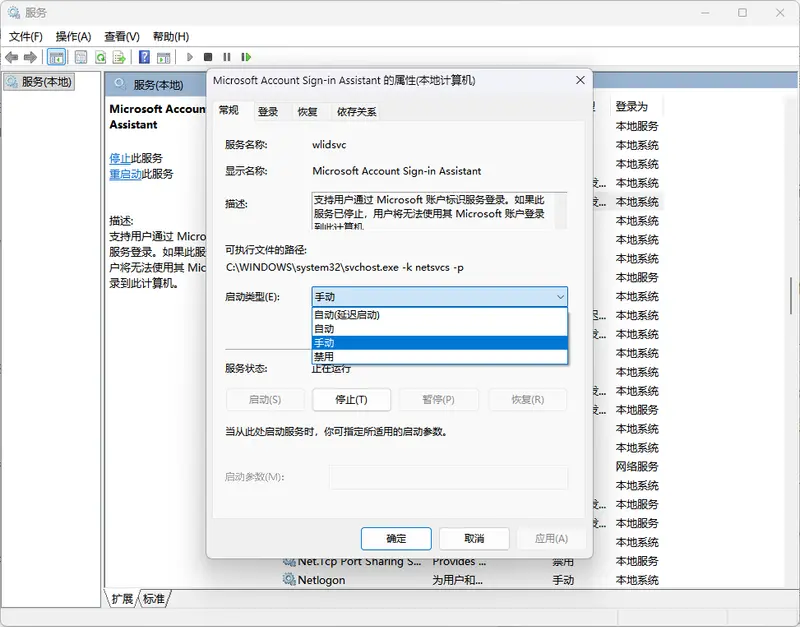Open the 查看(V) menu

[x=122, y=37]
